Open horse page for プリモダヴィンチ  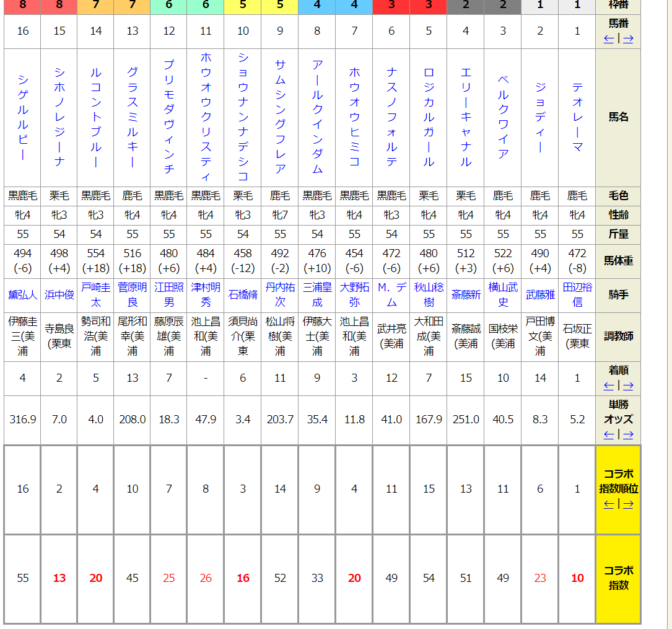[169, 117]
